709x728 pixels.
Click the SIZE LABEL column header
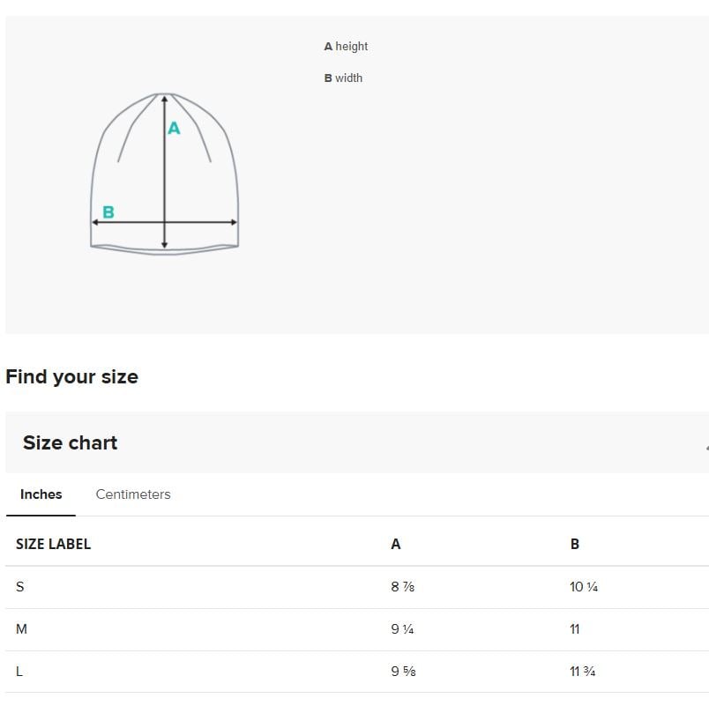pos(54,544)
